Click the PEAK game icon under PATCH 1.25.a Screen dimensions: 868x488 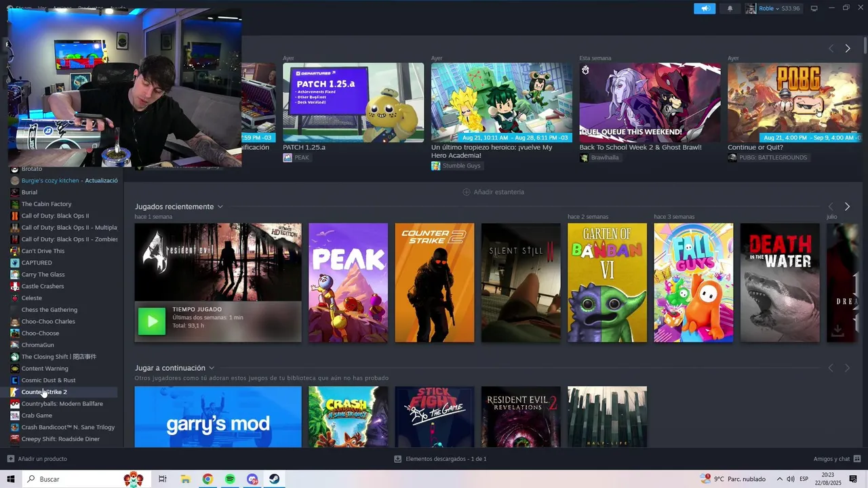coord(288,157)
